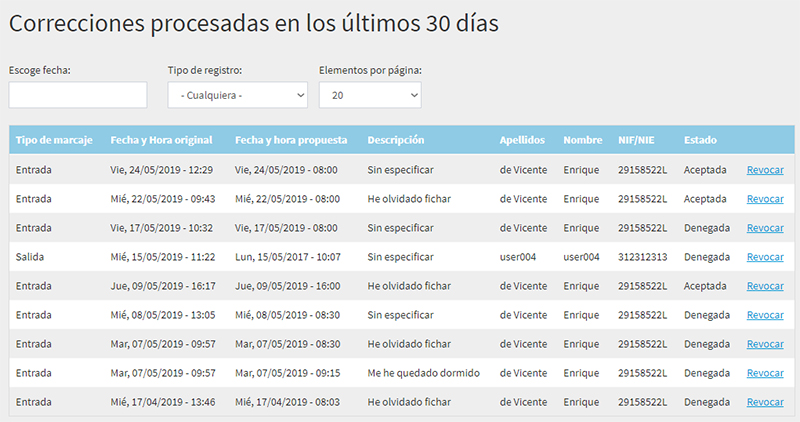Click the user004 Apellidos cell

[x=518, y=257]
